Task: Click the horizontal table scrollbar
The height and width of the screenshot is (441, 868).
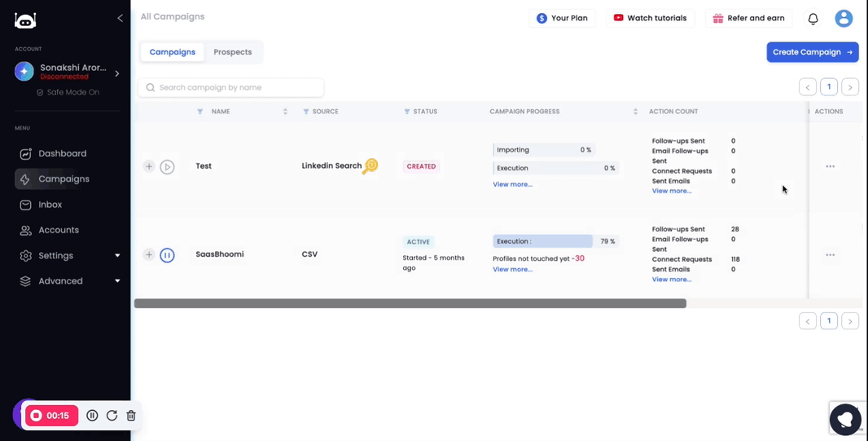Action: (x=410, y=303)
